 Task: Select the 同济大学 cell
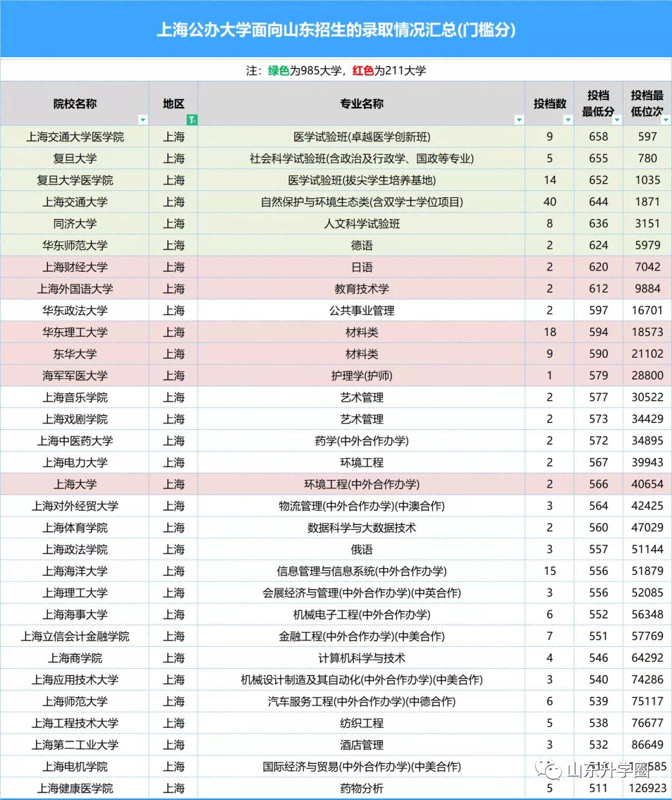[x=75, y=223]
